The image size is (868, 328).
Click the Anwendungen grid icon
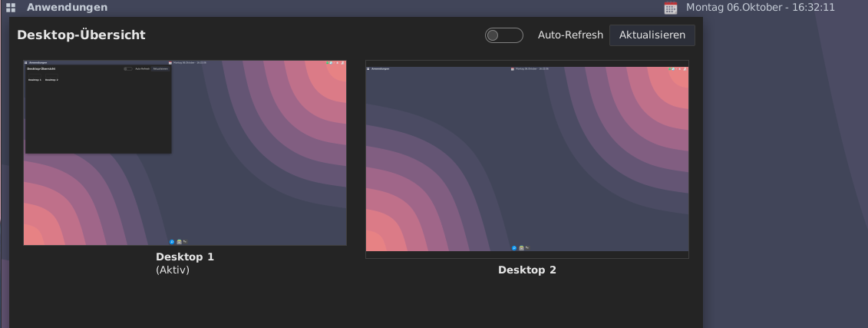(x=11, y=8)
